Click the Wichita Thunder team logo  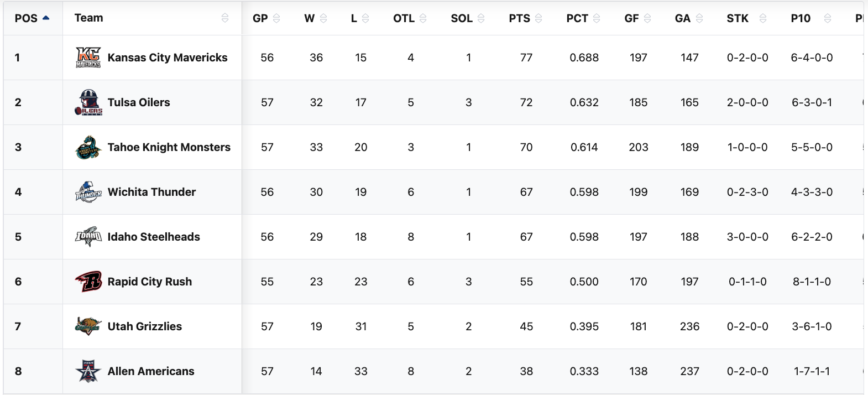click(x=88, y=192)
